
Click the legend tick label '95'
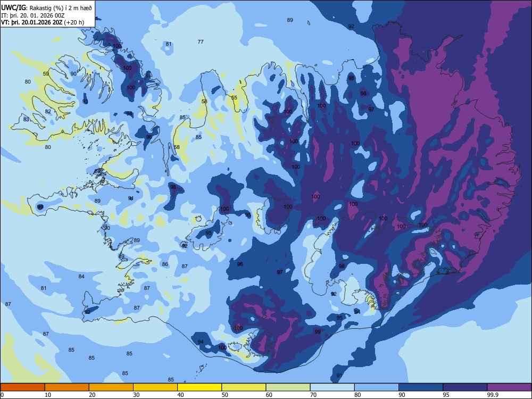(x=446, y=395)
